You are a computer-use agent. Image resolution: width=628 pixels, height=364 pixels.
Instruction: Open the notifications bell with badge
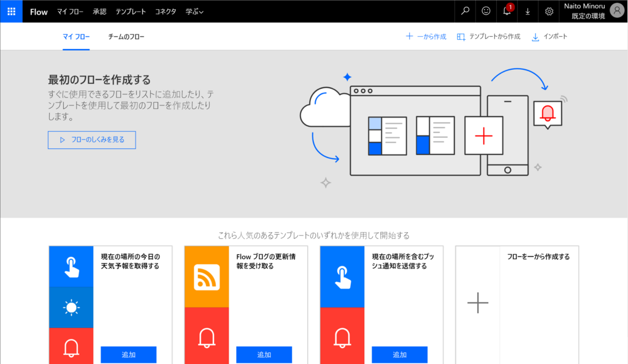(506, 11)
